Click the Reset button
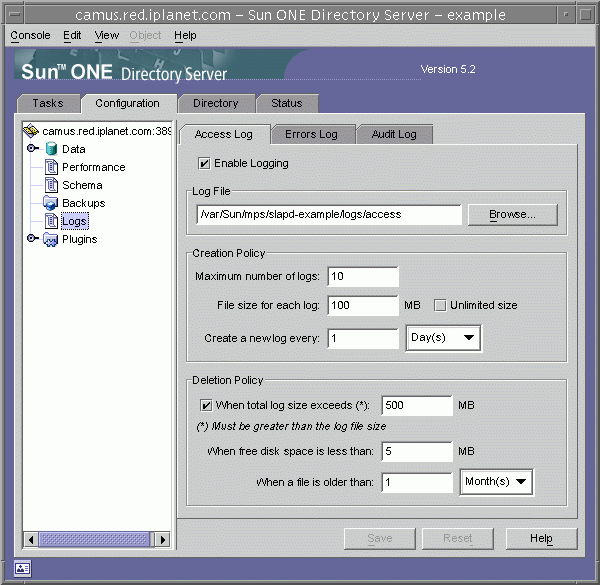This screenshot has width=600, height=585. [458, 538]
